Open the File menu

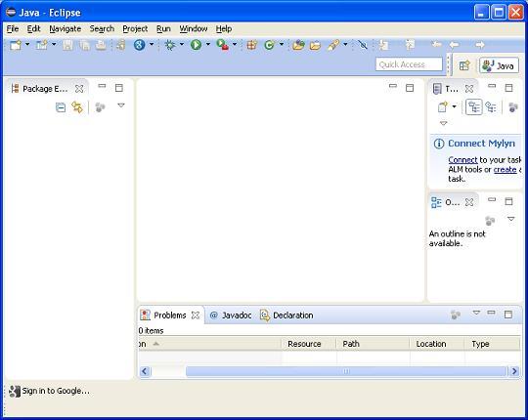(13, 29)
